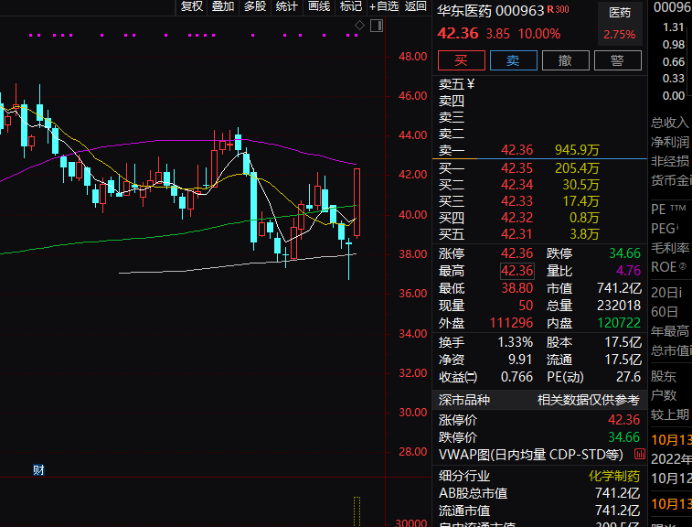This screenshot has width=693, height=527.
Task: Open the 复权 toolbar item
Action: (x=192, y=6)
